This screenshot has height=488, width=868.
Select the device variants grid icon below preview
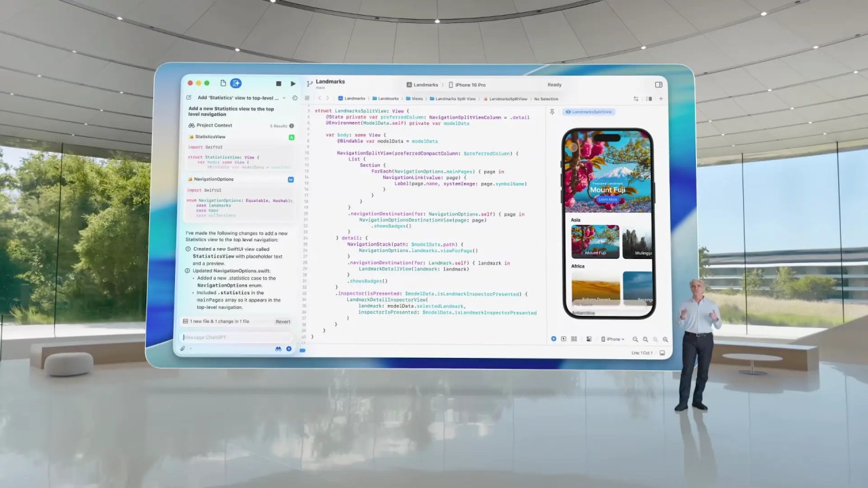coord(573,339)
